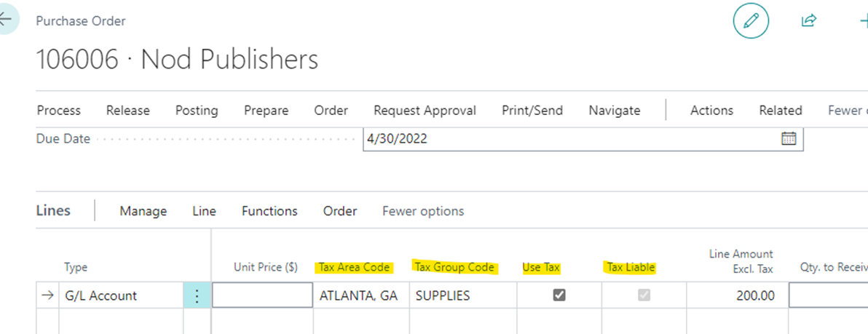The height and width of the screenshot is (334, 868).
Task: Expand the Print/Send menu
Action: click(x=532, y=111)
